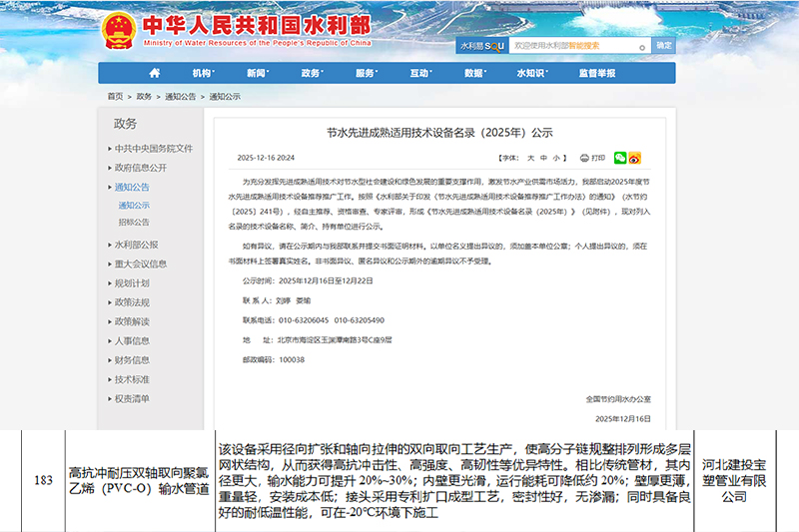Screen dimensions: 799x532
Task: Share the article via Weibo icon
Action: tap(634, 158)
